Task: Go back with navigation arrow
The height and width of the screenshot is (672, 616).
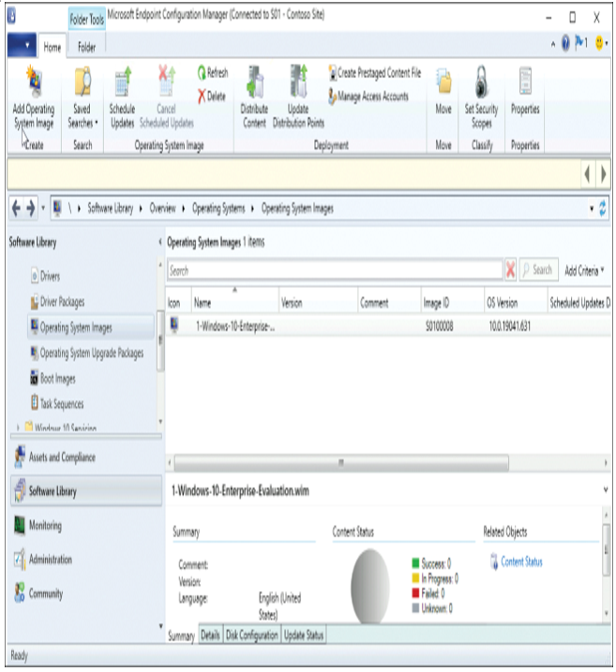Action: pyautogui.click(x=16, y=208)
